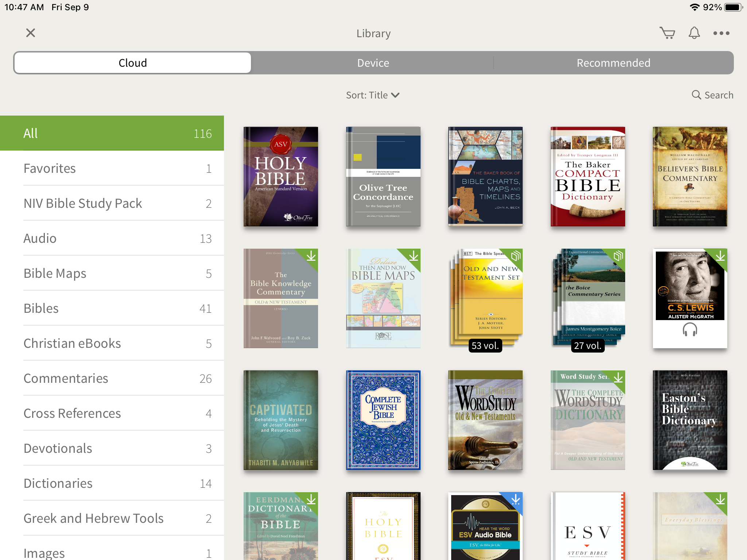747x560 pixels.
Task: Select NIV Bible Study Pack category
Action: tap(112, 203)
